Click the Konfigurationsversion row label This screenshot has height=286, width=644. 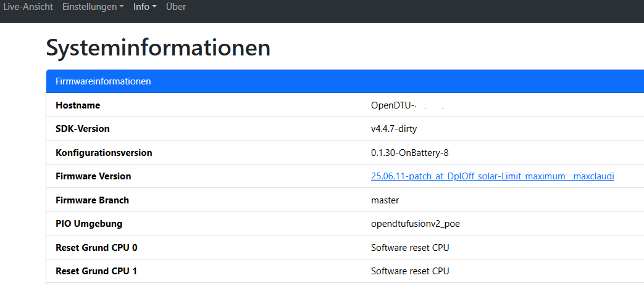point(104,152)
